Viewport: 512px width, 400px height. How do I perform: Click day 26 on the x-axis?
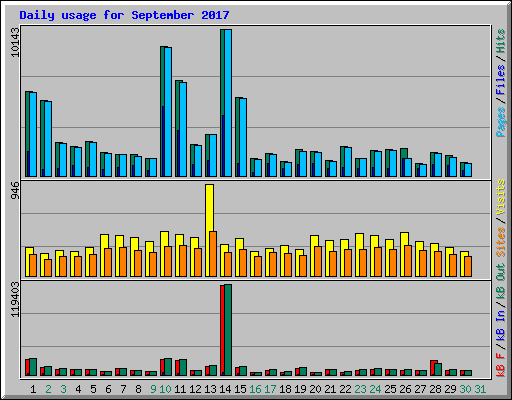click(x=405, y=389)
